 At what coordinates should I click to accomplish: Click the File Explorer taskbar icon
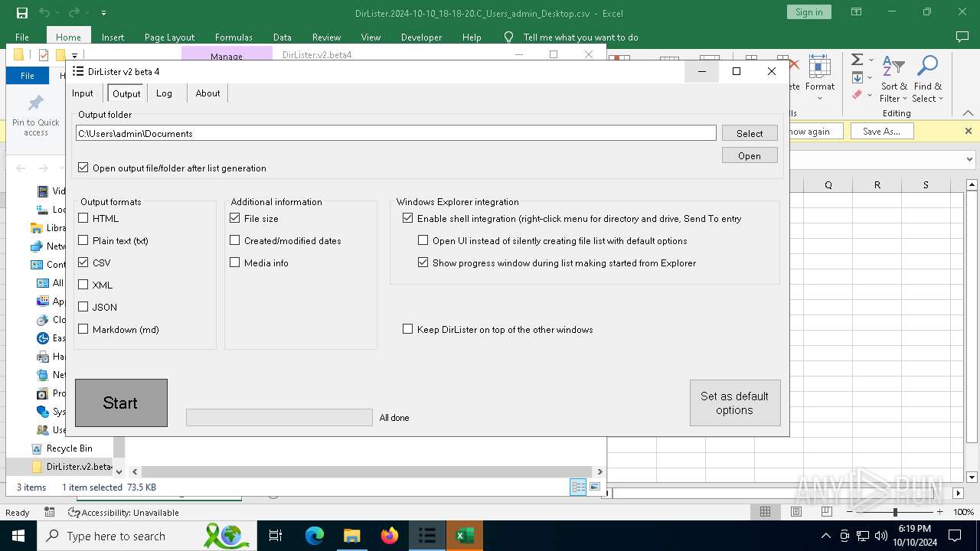352,536
